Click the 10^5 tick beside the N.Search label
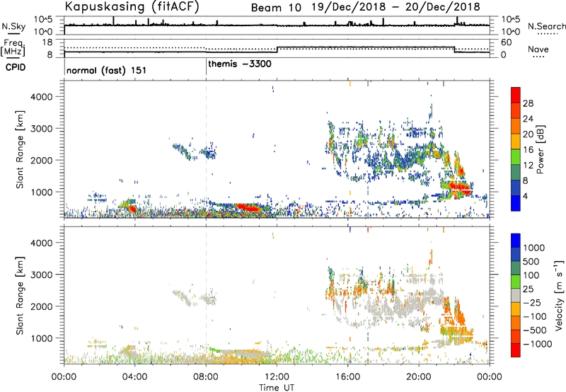The height and width of the screenshot is (392, 566). (510, 20)
